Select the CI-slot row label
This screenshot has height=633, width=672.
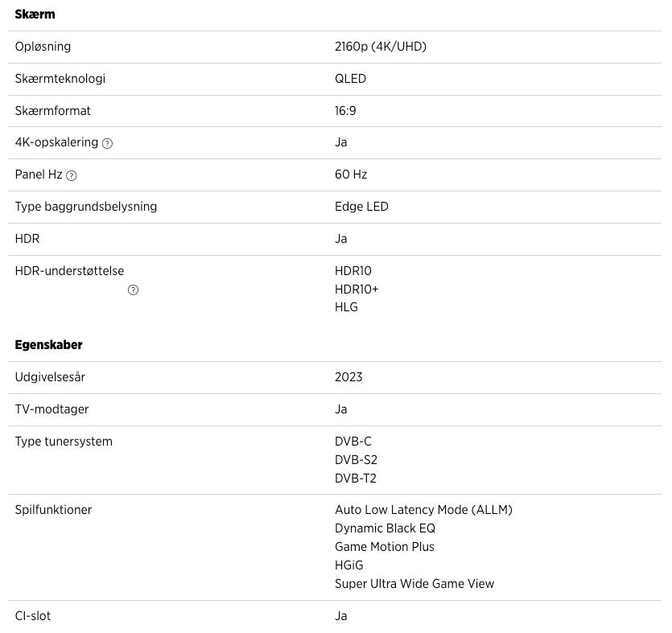pos(32,616)
